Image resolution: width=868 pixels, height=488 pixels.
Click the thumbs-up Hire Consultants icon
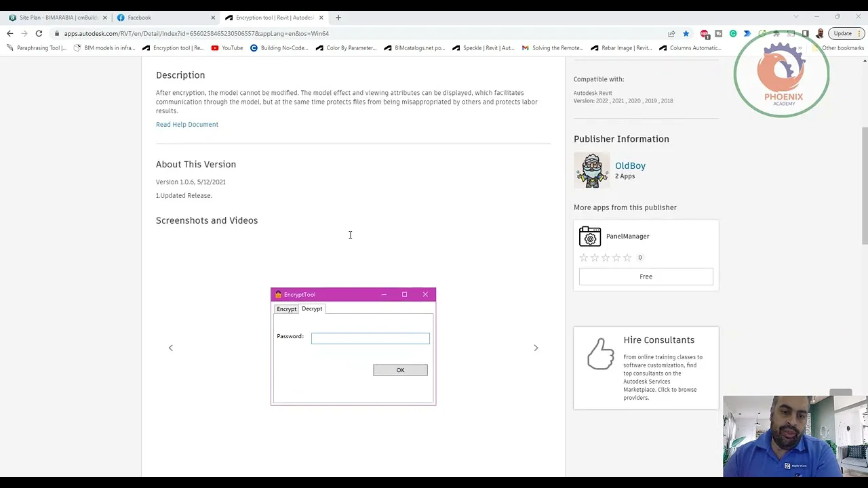click(600, 354)
